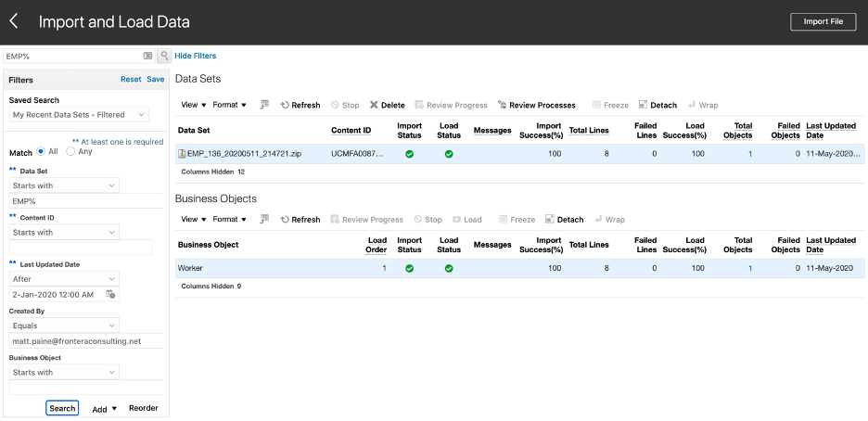This screenshot has width=868, height=421.
Task: Click UCMFA0087 content ID cell
Action: click(357, 154)
